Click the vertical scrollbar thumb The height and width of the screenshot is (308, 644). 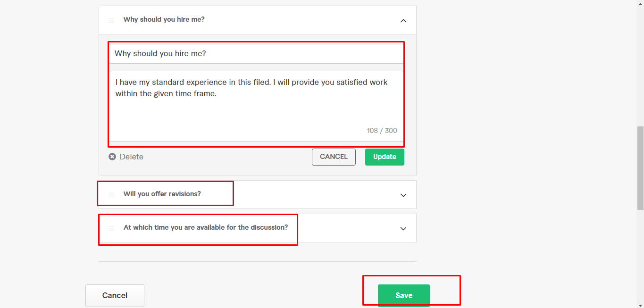(640, 167)
